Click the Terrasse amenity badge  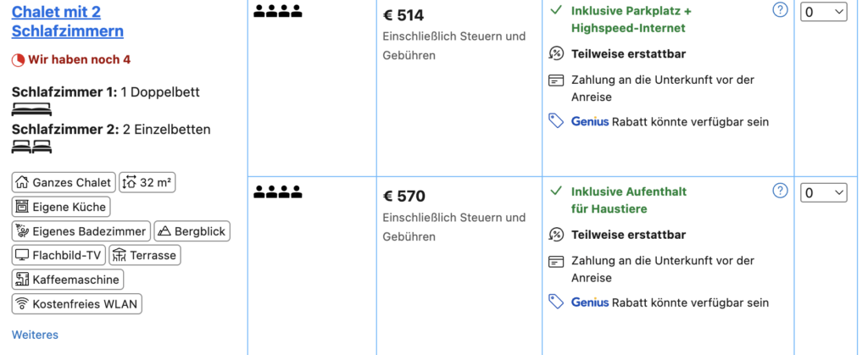pos(144,255)
